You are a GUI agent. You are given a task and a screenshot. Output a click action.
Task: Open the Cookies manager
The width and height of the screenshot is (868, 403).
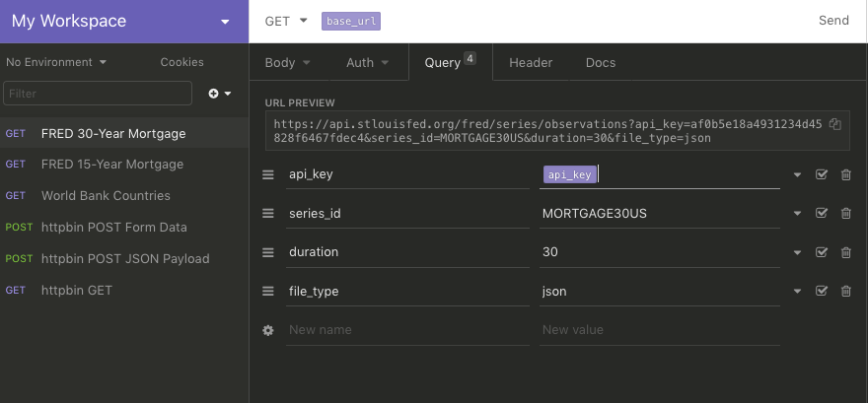[182, 62]
